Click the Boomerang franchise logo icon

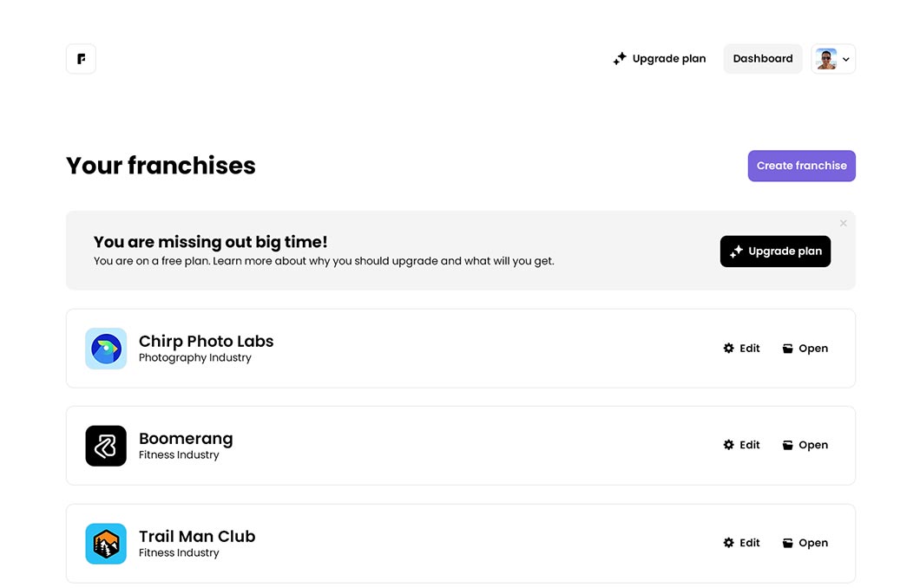(106, 446)
